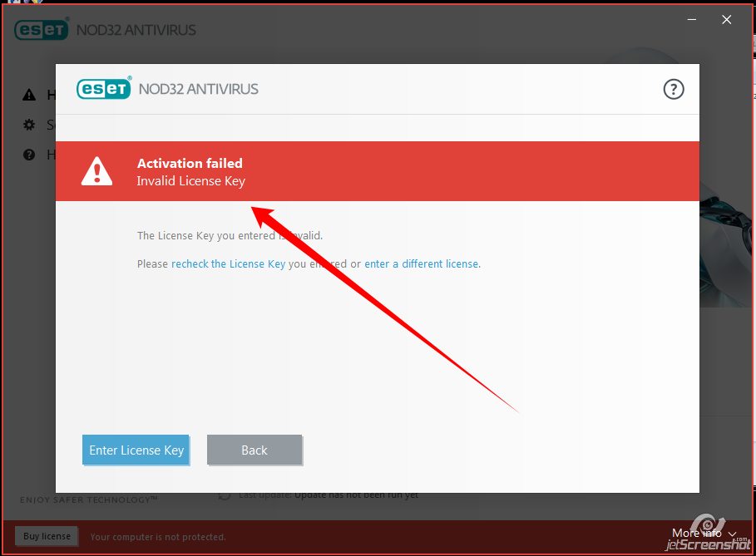Close the ESET NOD32 main window

click(x=727, y=20)
